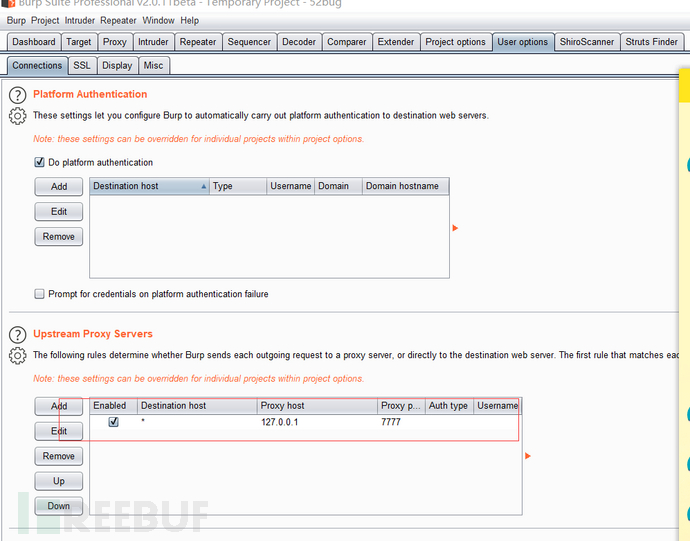Click upstream proxy Destination host column header
The image size is (690, 541).
click(197, 406)
